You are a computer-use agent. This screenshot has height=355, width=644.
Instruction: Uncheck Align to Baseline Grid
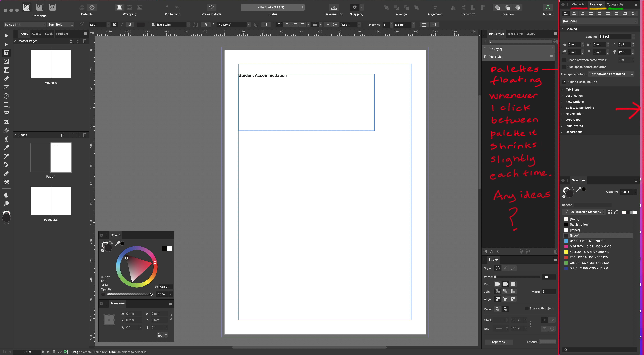coord(564,82)
